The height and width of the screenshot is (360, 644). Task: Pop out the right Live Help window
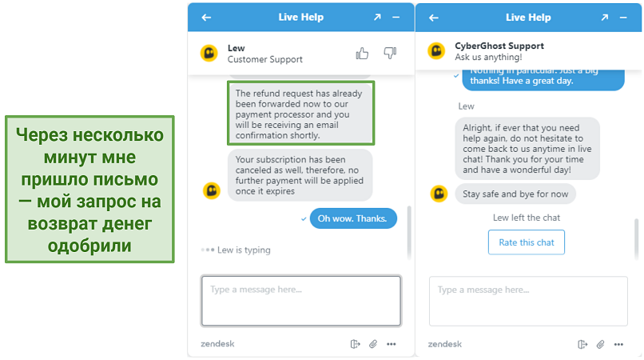(x=605, y=18)
